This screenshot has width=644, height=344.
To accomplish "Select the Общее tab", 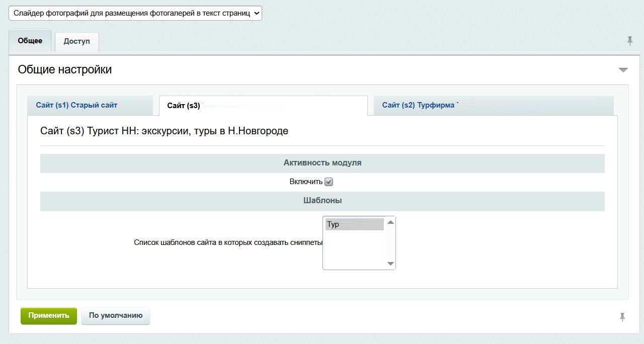I will point(30,40).
